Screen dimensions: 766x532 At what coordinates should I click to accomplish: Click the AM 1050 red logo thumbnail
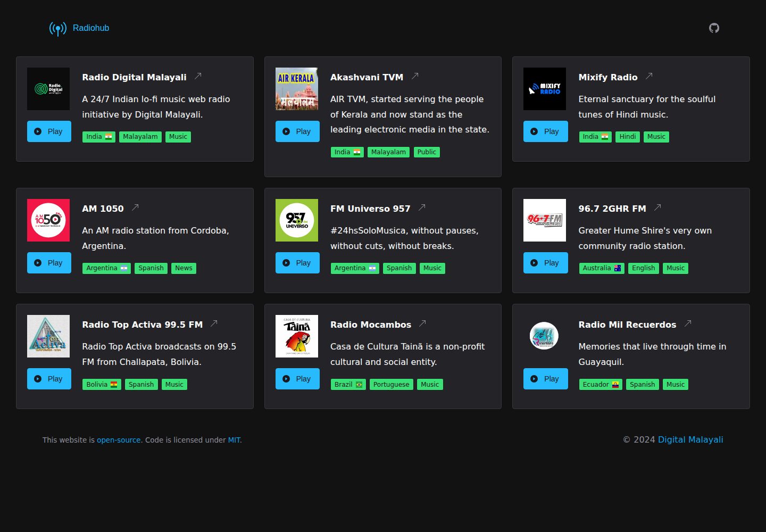pyautogui.click(x=48, y=220)
